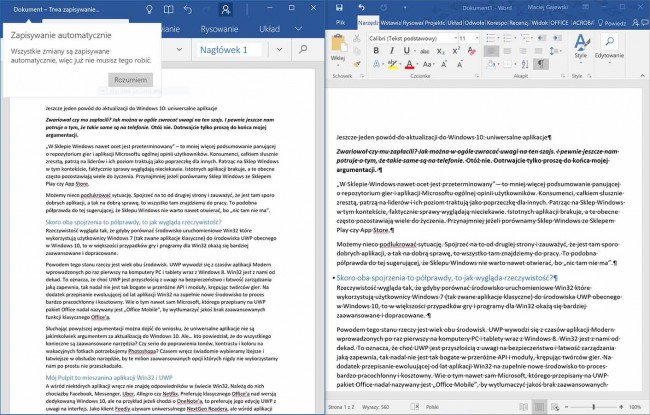Toggle superscript X² formatting
650x415 pixels.
tap(456, 51)
